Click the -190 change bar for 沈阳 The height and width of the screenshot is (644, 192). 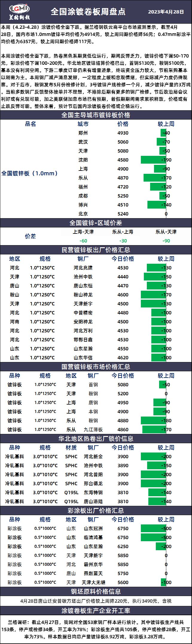[x=154, y=160]
